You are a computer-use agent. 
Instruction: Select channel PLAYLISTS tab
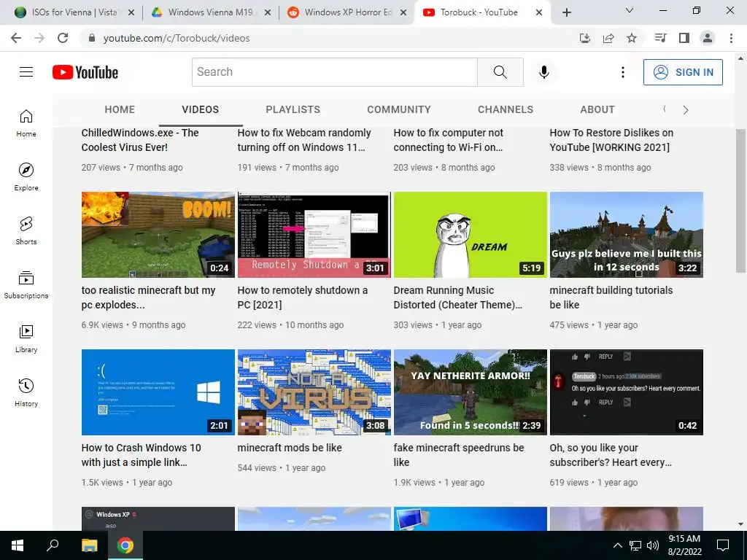[x=293, y=109]
